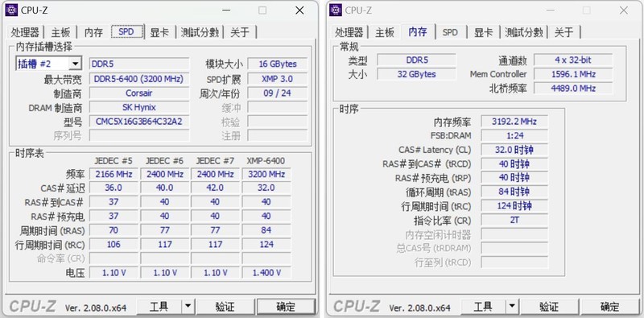Switch to 处理器 tab in left window
The image size is (644, 318).
[25, 32]
